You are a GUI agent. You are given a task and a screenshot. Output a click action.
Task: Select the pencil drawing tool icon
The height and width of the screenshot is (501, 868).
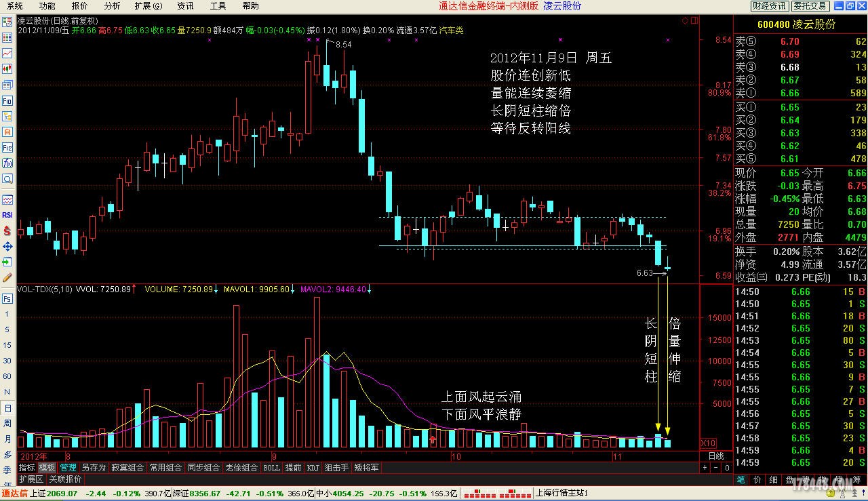[x=7, y=277]
